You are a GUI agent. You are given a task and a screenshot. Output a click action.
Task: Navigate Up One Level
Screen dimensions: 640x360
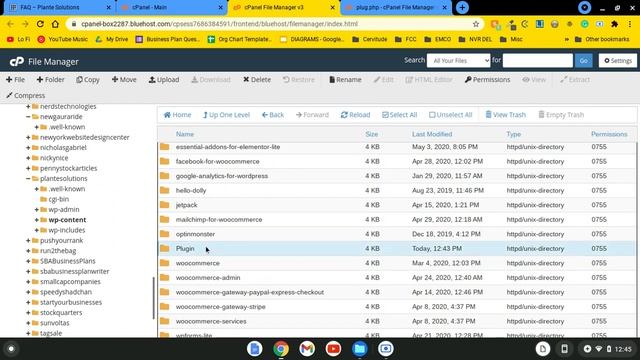[226, 115]
